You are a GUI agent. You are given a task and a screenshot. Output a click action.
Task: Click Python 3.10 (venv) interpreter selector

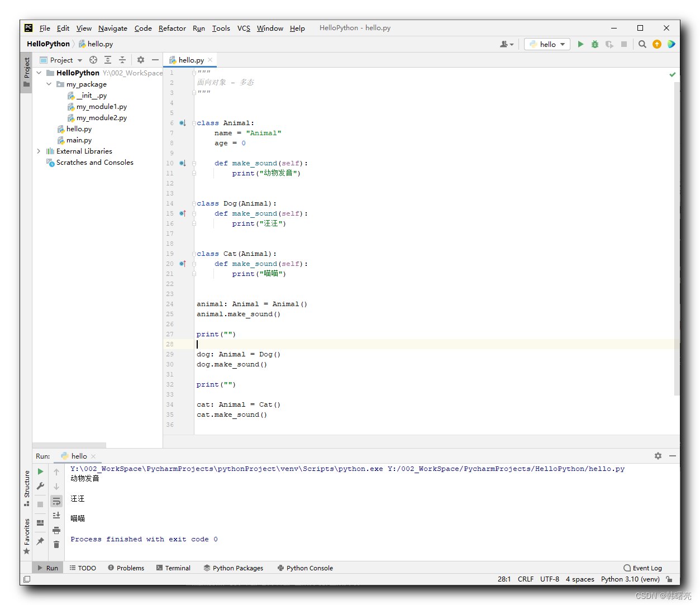point(630,579)
